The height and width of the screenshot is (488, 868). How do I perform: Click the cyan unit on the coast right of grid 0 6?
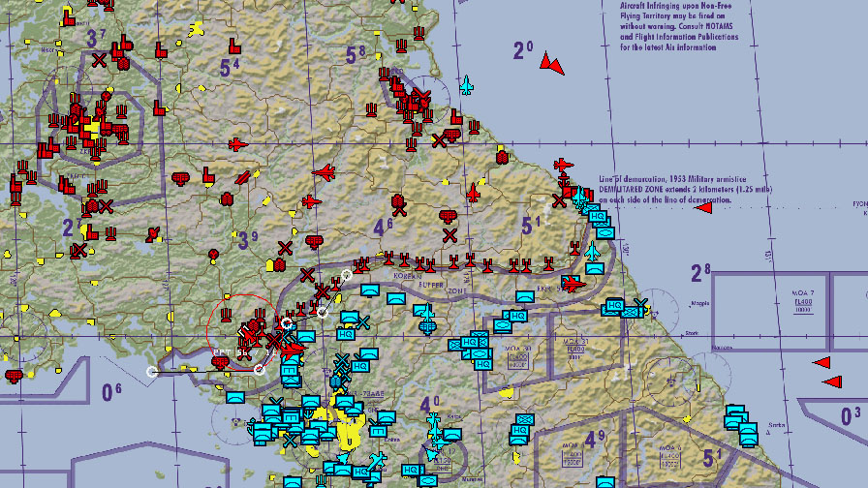click(235, 398)
